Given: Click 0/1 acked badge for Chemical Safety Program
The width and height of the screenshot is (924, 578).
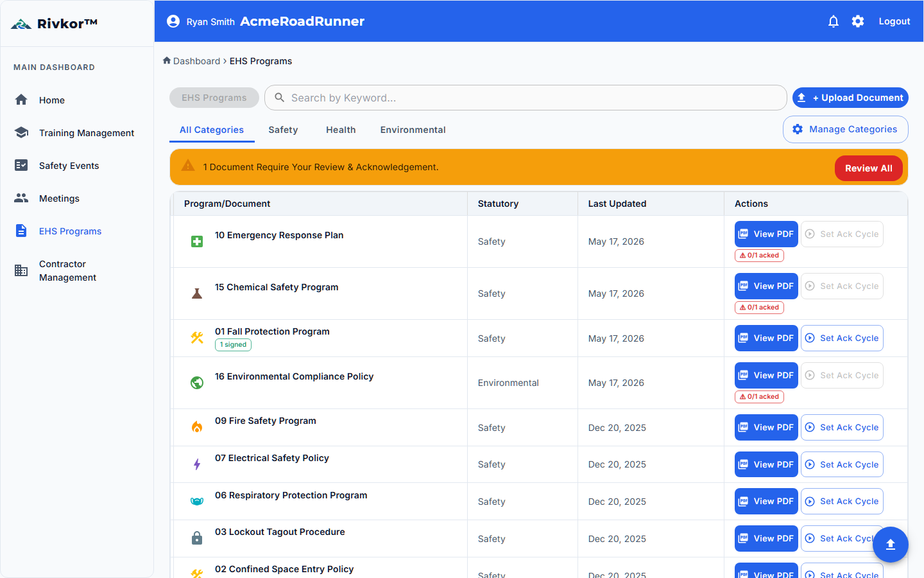Looking at the screenshot, I should (759, 308).
